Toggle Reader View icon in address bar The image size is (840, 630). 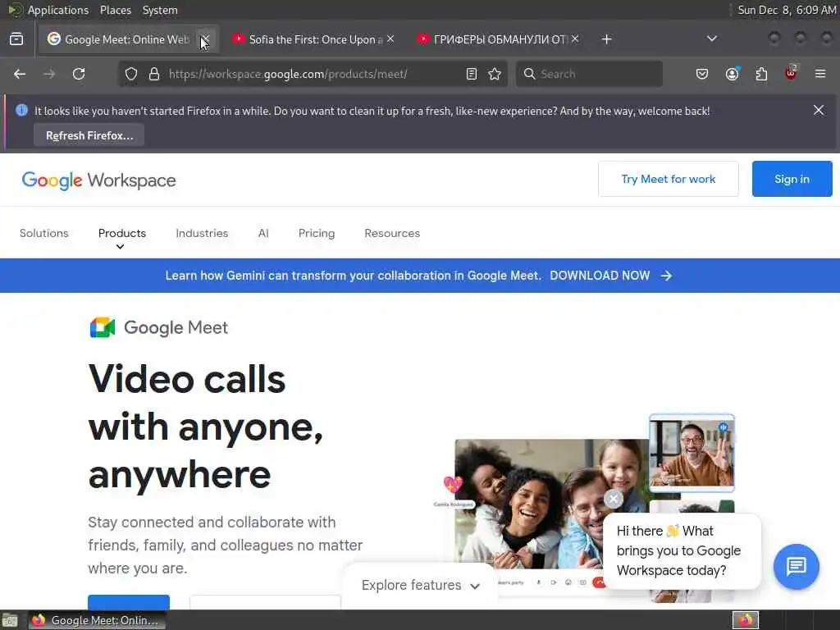[472, 74]
